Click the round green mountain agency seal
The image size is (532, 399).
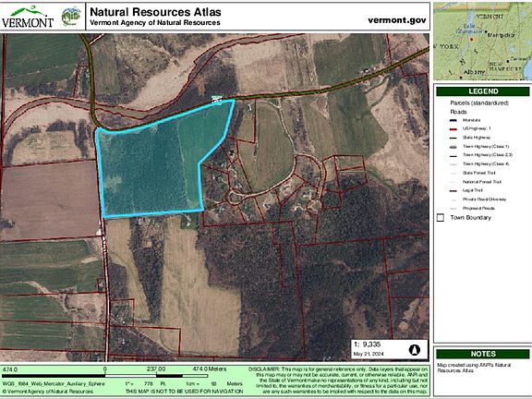click(71, 17)
